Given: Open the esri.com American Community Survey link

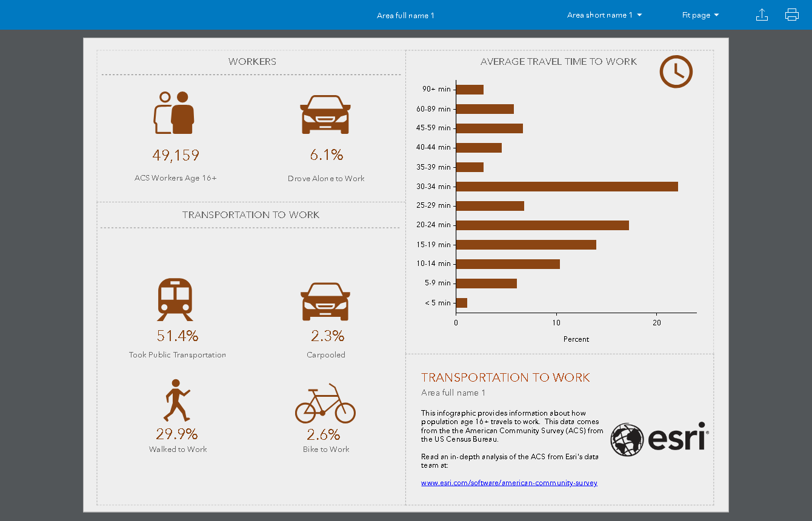Looking at the screenshot, I should pos(509,483).
